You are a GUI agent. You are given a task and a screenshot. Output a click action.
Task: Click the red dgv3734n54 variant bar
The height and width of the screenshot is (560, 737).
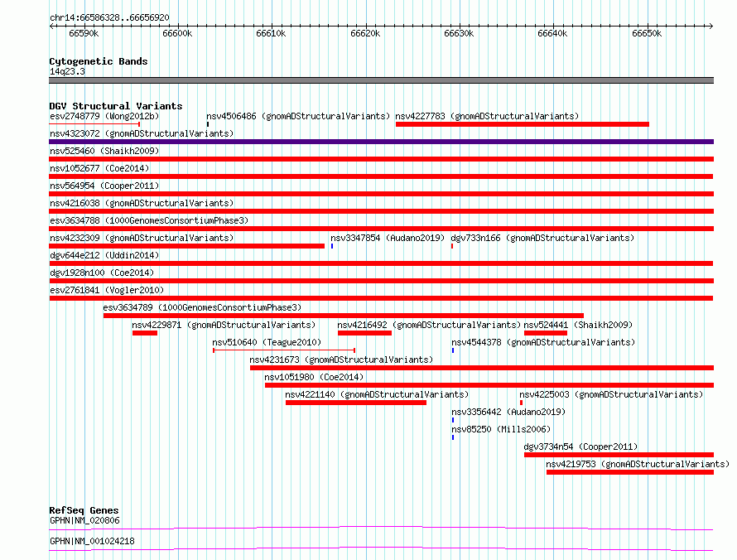coord(619,455)
